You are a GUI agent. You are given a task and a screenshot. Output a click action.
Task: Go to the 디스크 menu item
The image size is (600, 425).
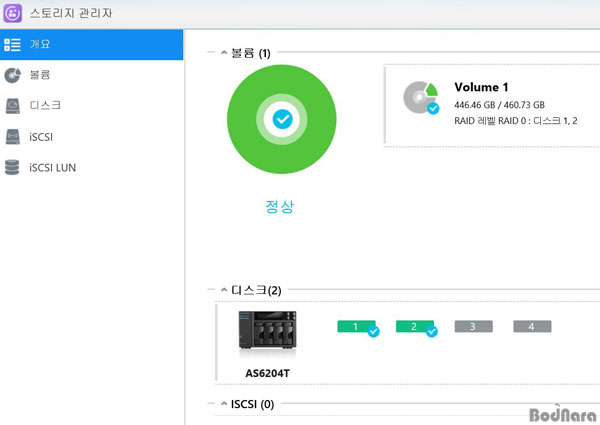coord(45,106)
